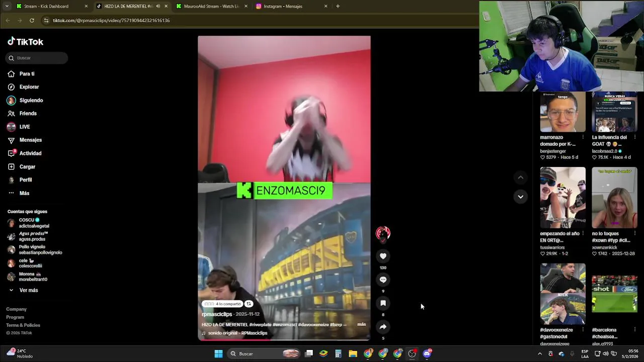Open the creator avatar beside the video

pos(383,233)
